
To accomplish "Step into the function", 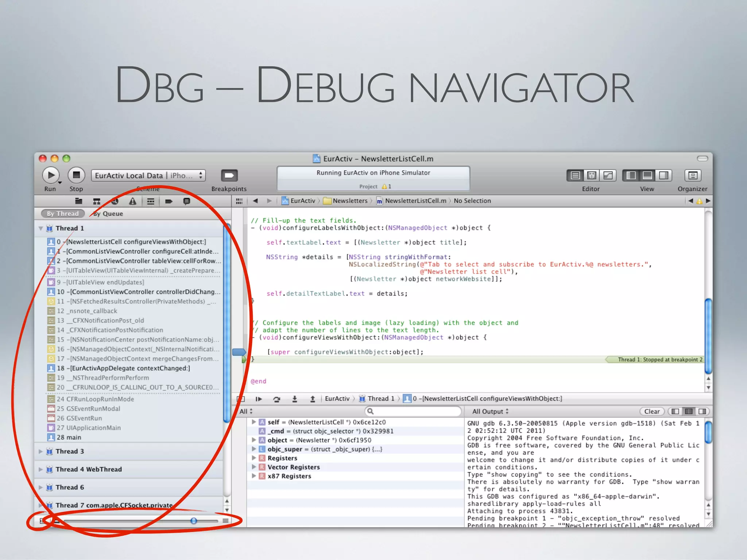I will pos(295,399).
